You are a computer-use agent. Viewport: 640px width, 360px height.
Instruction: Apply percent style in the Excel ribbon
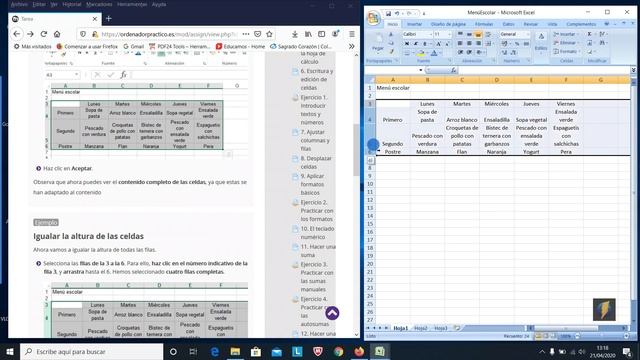[517, 43]
